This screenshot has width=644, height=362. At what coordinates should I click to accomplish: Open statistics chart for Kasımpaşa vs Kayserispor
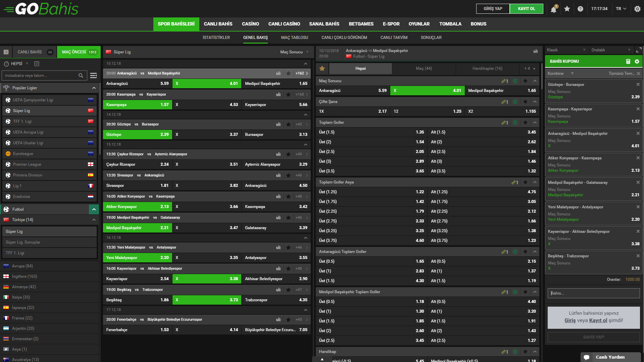click(x=278, y=95)
